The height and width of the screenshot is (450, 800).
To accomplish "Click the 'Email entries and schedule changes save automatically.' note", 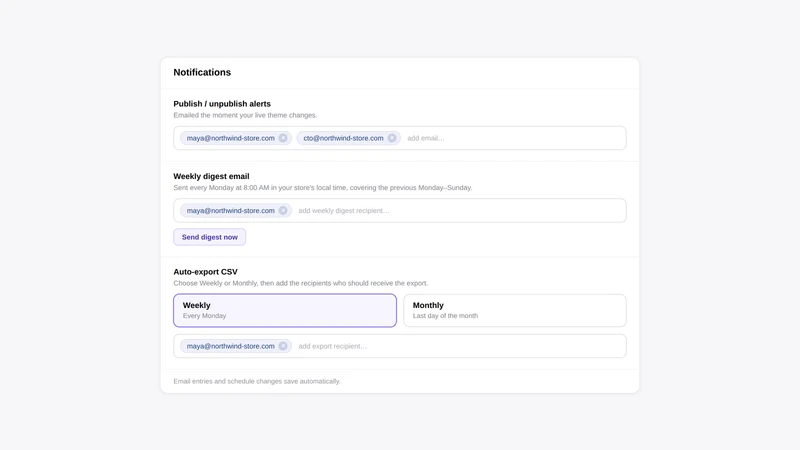I will tap(257, 381).
